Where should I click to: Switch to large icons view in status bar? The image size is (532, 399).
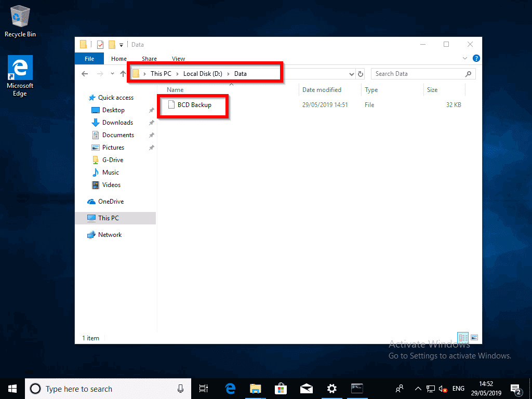click(474, 337)
